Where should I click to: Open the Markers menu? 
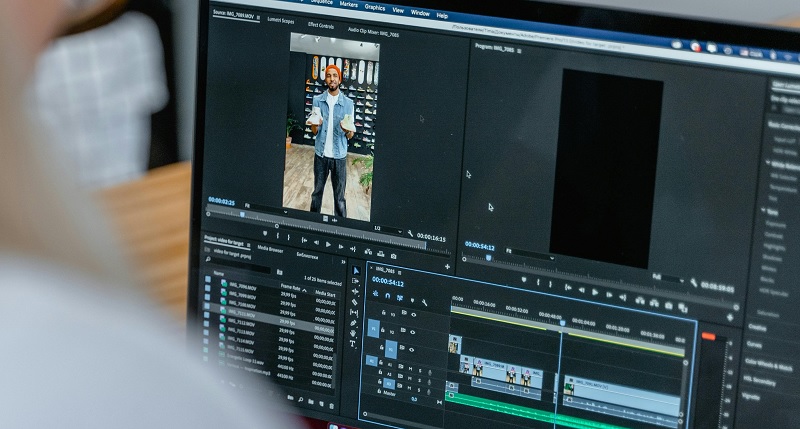[348, 4]
